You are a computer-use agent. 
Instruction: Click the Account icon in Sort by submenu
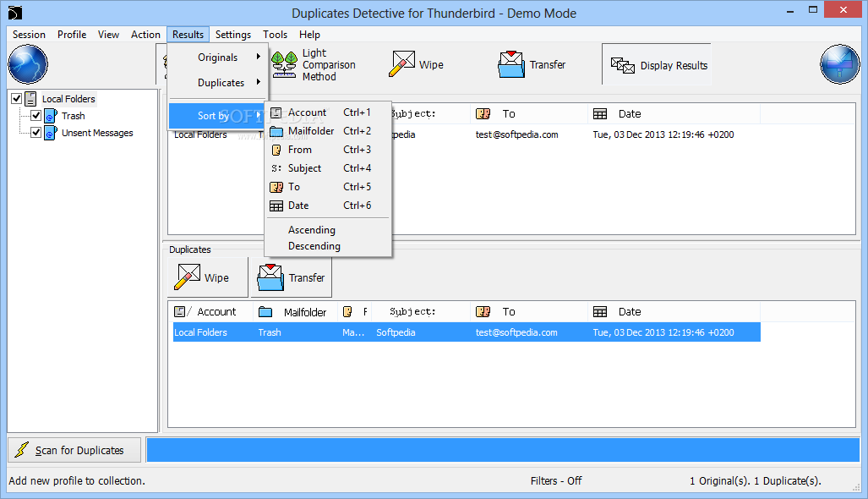[276, 112]
